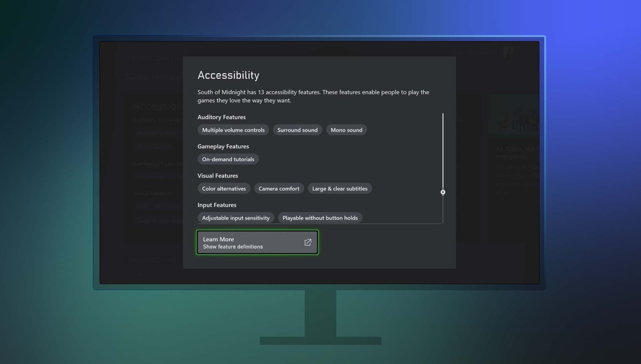Select the Color alternatives tag
This screenshot has width=641, height=364.
click(x=224, y=189)
